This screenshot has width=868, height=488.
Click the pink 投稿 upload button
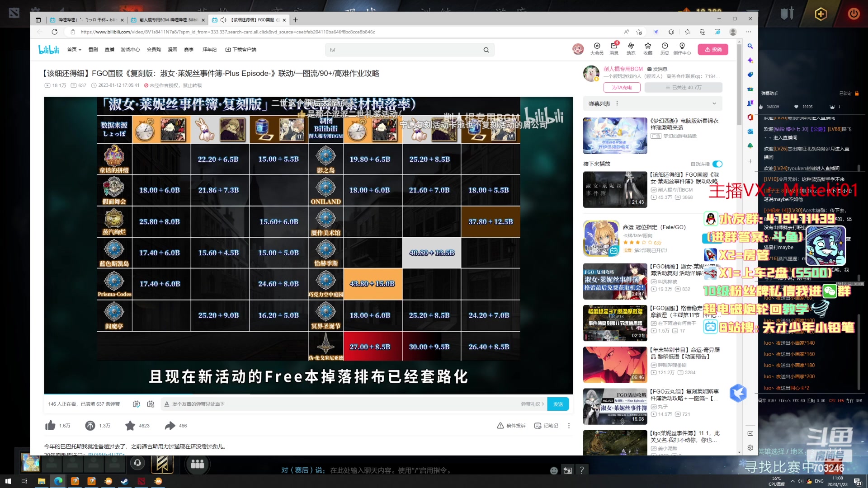(713, 50)
